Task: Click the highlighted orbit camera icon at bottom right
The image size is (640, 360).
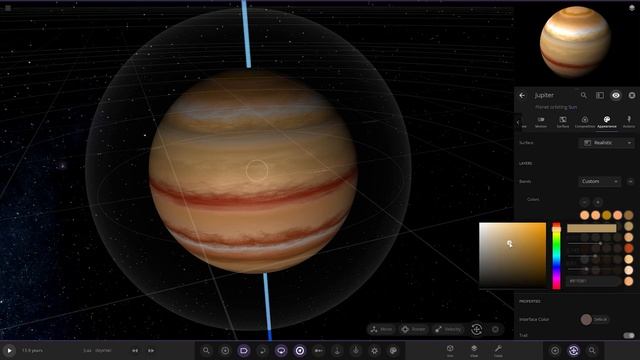Action: click(573, 350)
